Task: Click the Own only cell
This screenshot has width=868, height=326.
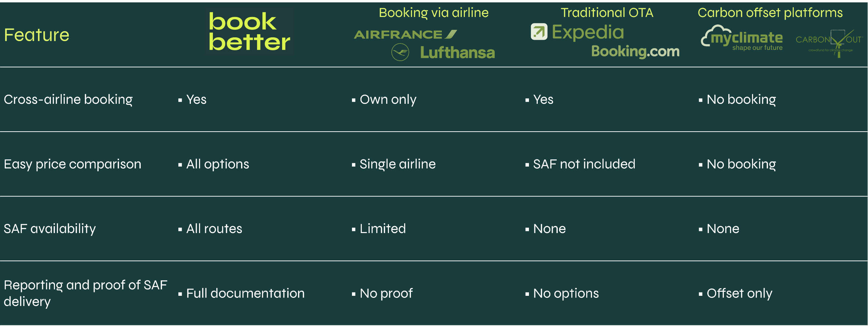Action: [388, 99]
